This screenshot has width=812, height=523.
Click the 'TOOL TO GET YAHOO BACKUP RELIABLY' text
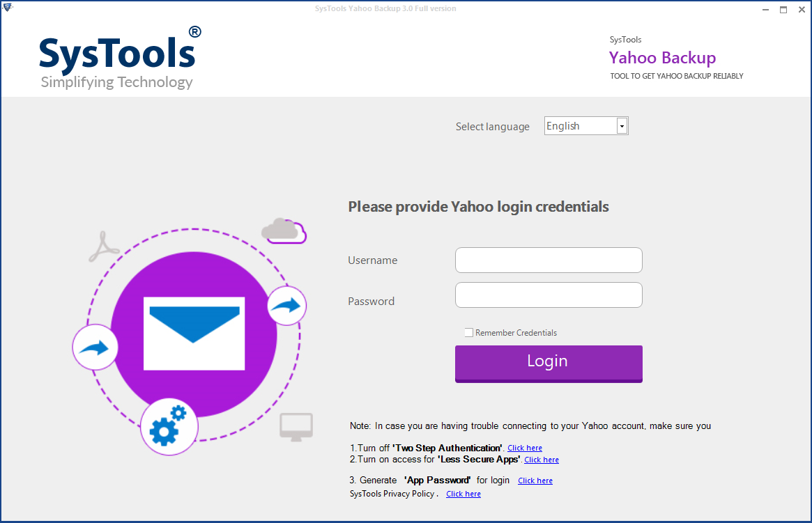pyautogui.click(x=676, y=76)
